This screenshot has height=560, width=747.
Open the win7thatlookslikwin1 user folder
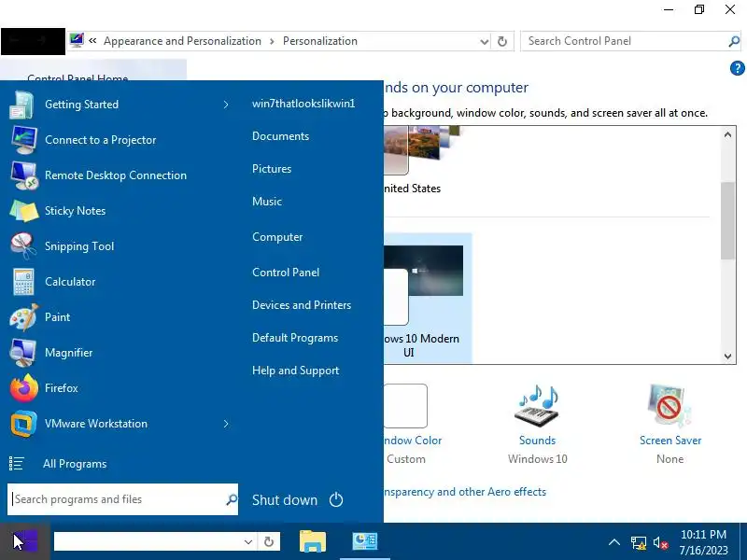click(303, 104)
